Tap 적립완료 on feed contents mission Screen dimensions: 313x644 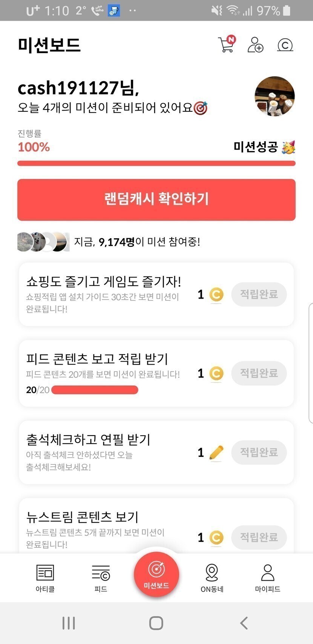tap(259, 373)
